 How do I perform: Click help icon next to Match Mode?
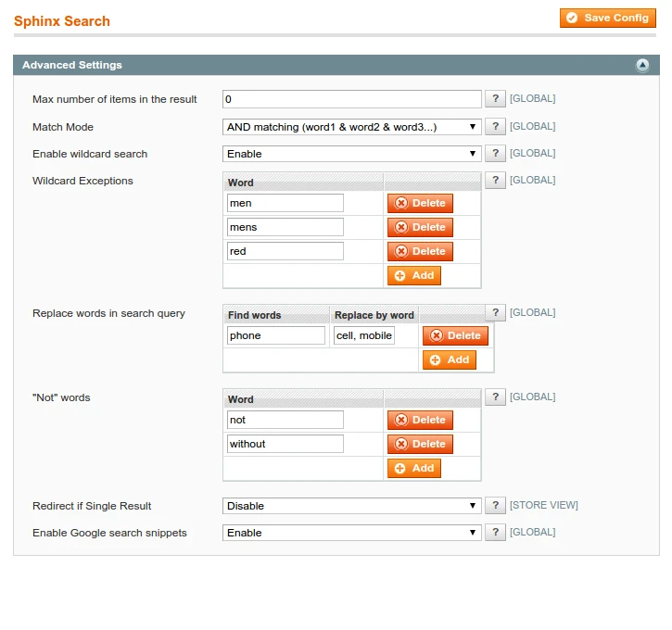(496, 127)
